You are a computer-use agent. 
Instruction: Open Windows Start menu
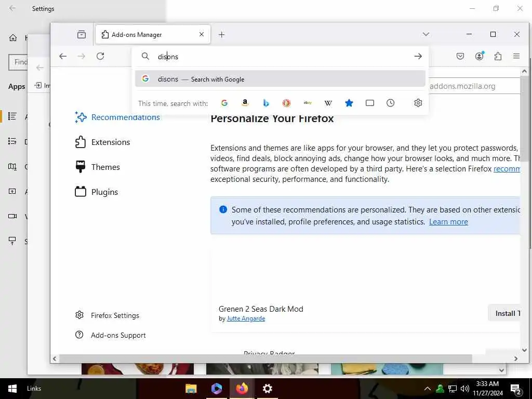coord(12,389)
